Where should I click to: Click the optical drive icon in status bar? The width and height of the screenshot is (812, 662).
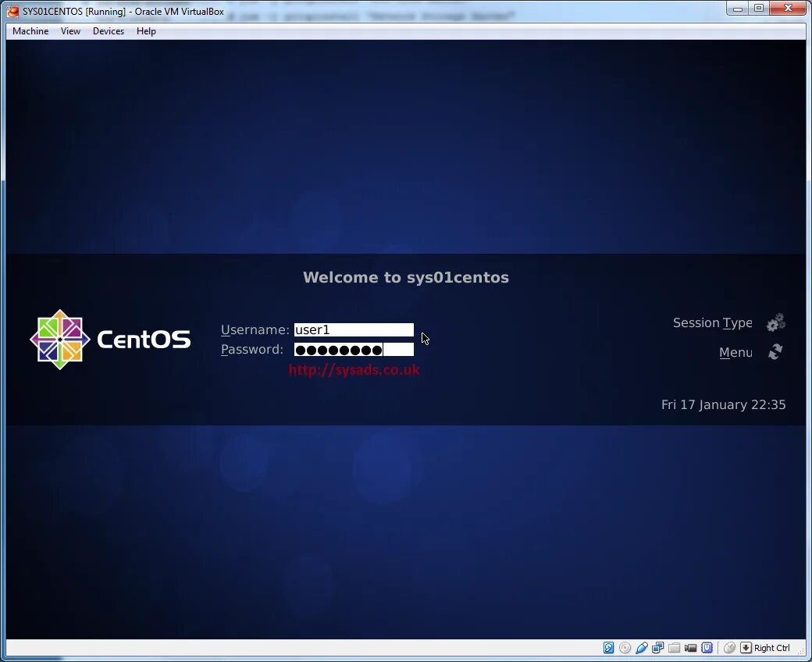click(x=625, y=648)
